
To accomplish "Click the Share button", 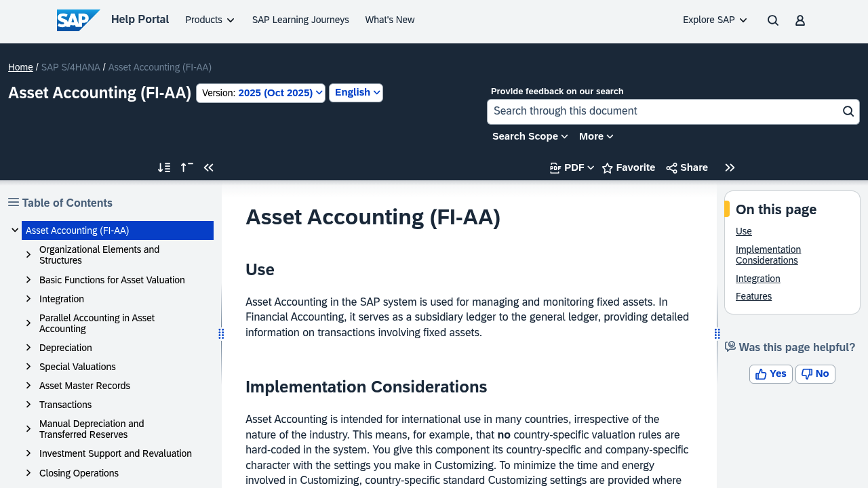I will (686, 167).
